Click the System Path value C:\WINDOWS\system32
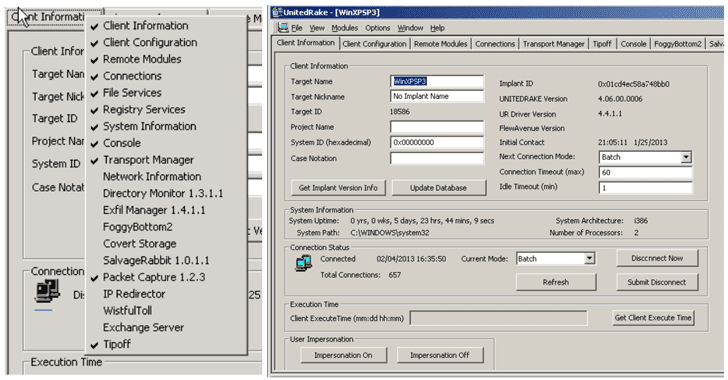The height and width of the screenshot is (380, 728). [390, 233]
